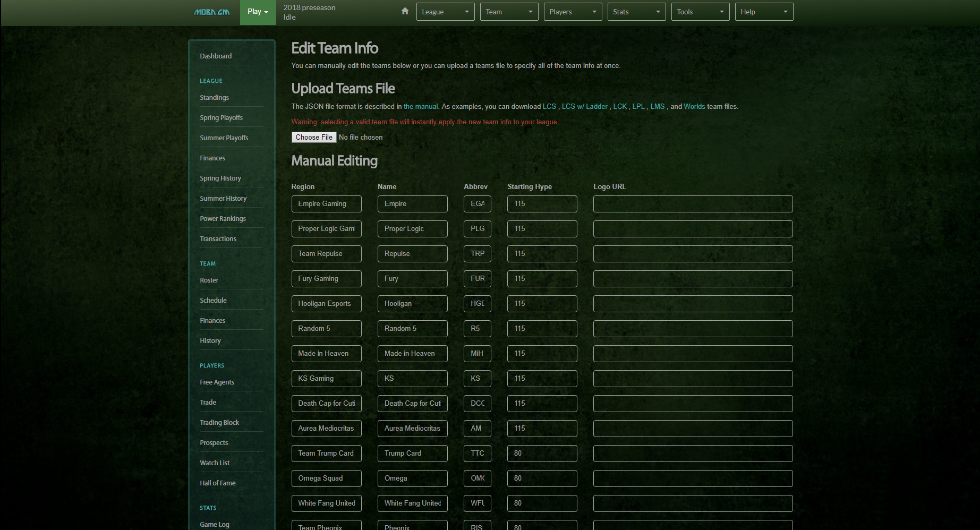
Task: Open the Tools dropdown menu
Action: click(x=700, y=11)
